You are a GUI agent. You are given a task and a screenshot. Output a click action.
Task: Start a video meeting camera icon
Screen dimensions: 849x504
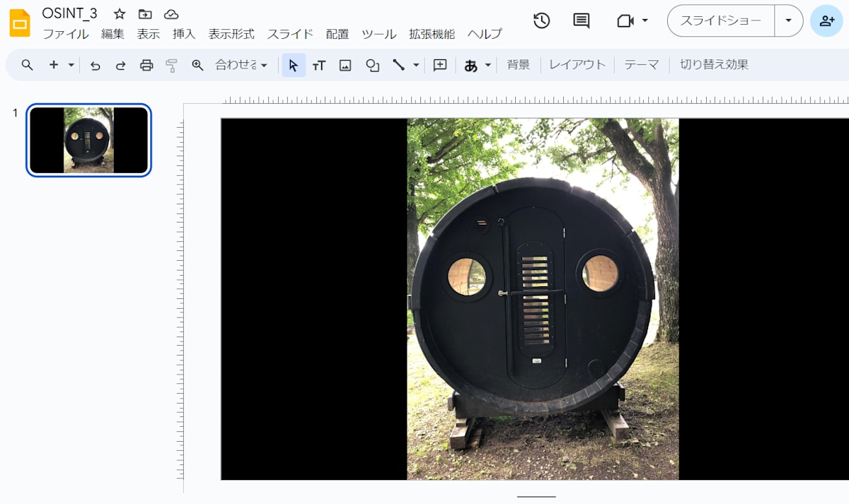[x=625, y=20]
